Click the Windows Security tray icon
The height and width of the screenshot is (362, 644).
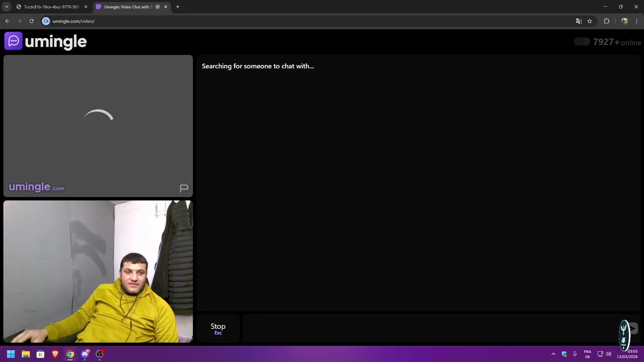pos(564,354)
